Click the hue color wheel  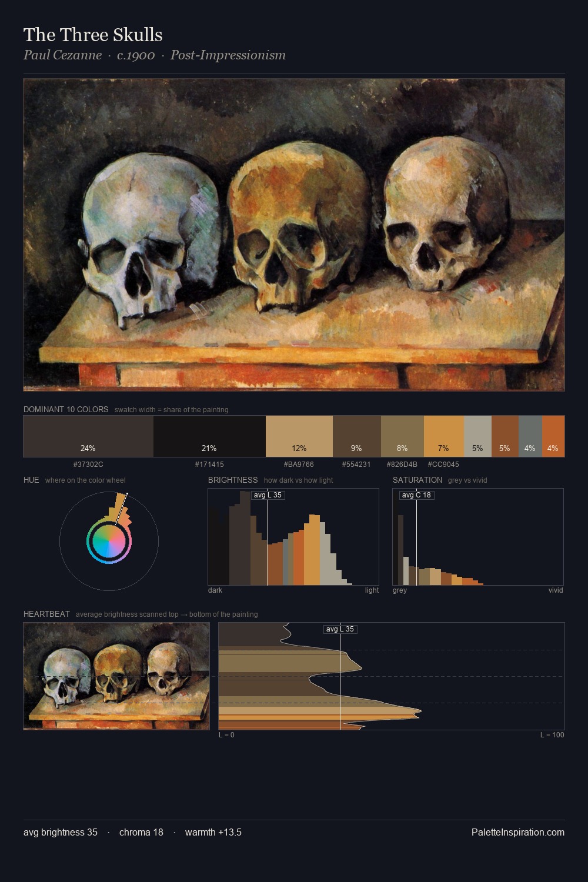click(x=109, y=541)
